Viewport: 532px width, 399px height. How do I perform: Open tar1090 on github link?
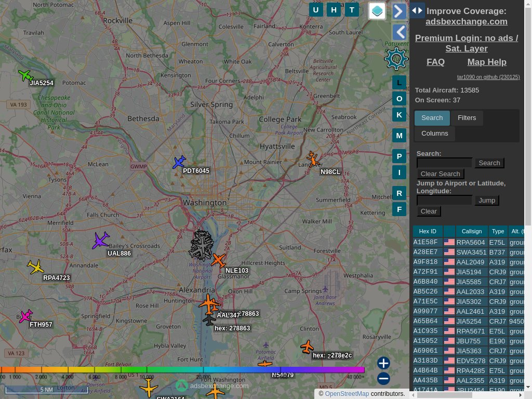pyautogui.click(x=488, y=77)
